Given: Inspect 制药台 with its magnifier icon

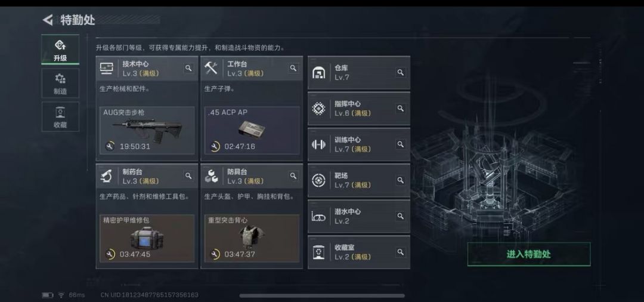Looking at the screenshot, I should [188, 176].
